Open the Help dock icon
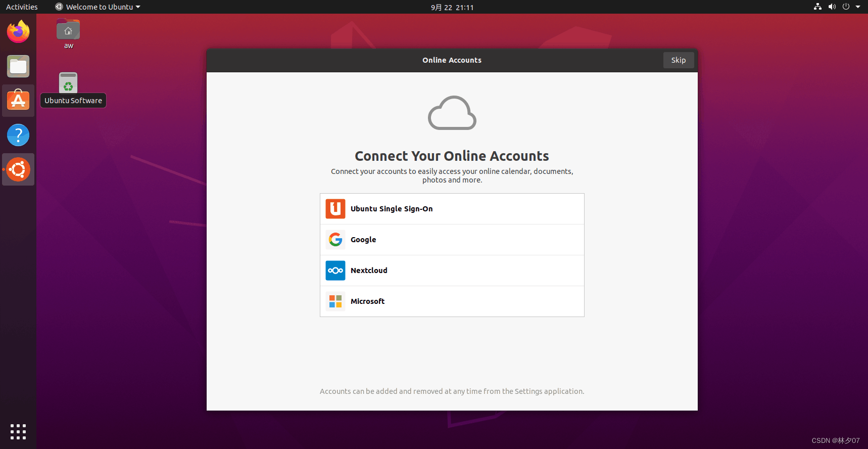Screen dimensions: 868x449 pos(18,135)
